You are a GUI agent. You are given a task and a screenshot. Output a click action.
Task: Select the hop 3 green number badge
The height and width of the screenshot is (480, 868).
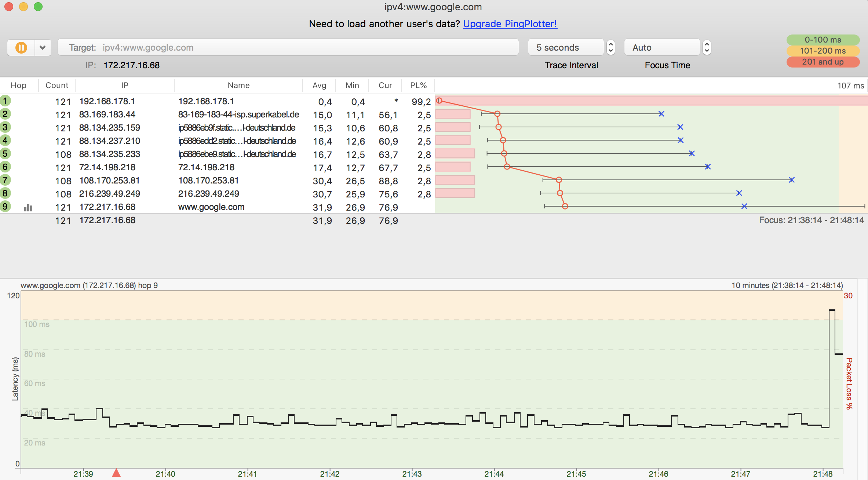[5, 127]
